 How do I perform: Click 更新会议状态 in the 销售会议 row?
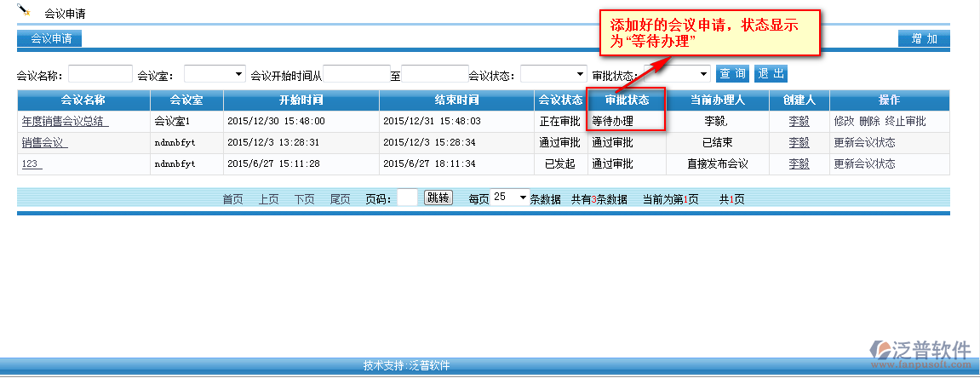click(x=864, y=143)
